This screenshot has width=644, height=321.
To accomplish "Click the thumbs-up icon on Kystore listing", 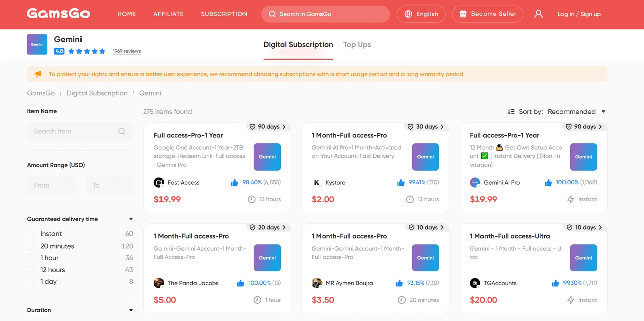I will tap(400, 182).
